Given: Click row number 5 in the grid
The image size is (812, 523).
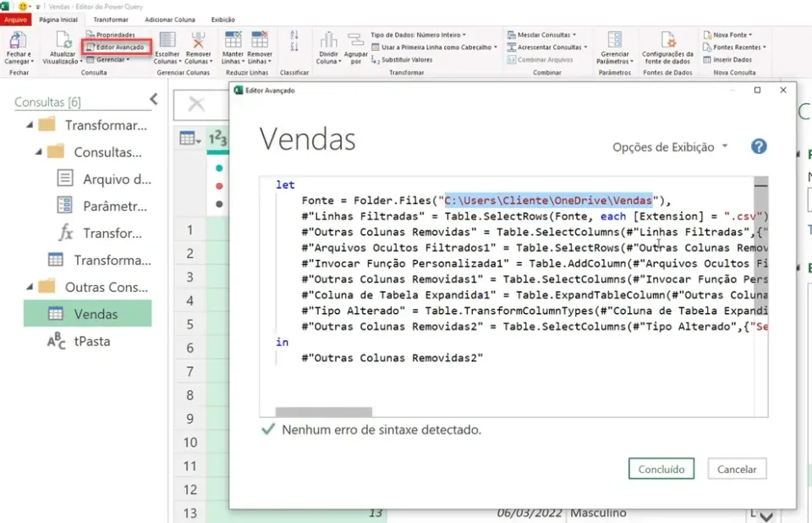Looking at the screenshot, I should (x=190, y=324).
